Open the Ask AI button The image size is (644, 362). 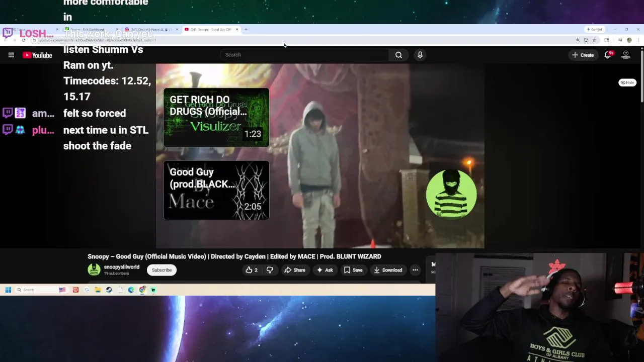coord(325,270)
